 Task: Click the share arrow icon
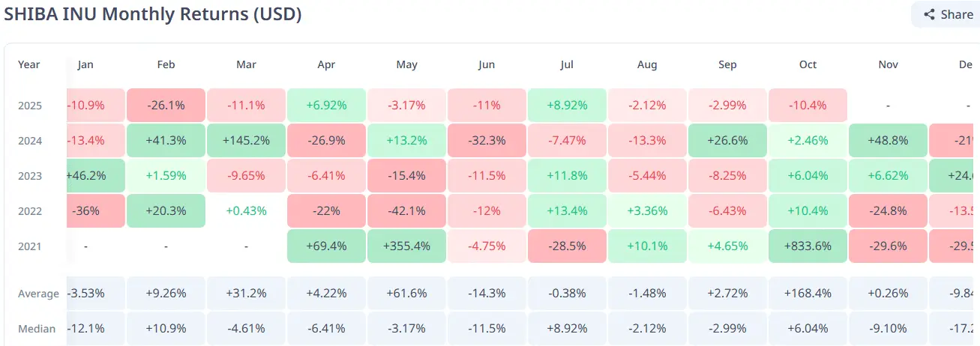[x=930, y=14]
